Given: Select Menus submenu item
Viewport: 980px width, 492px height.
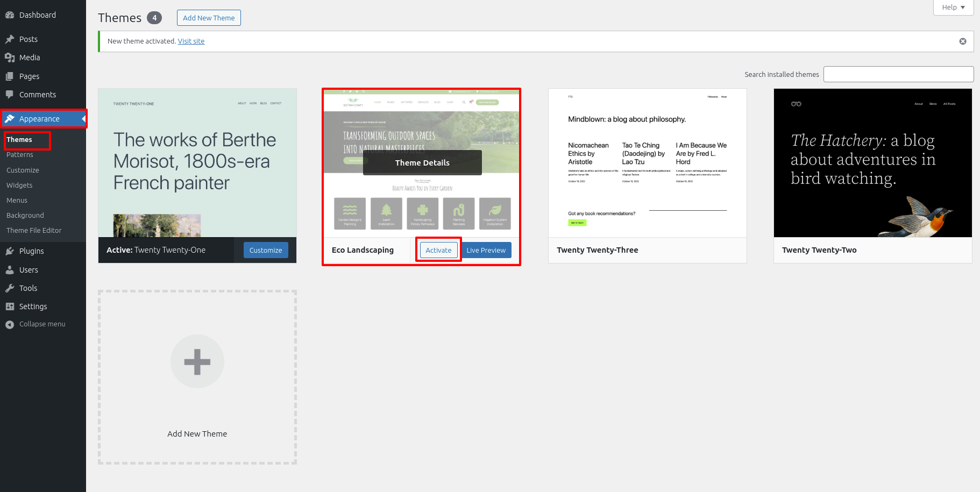Looking at the screenshot, I should [x=17, y=201].
